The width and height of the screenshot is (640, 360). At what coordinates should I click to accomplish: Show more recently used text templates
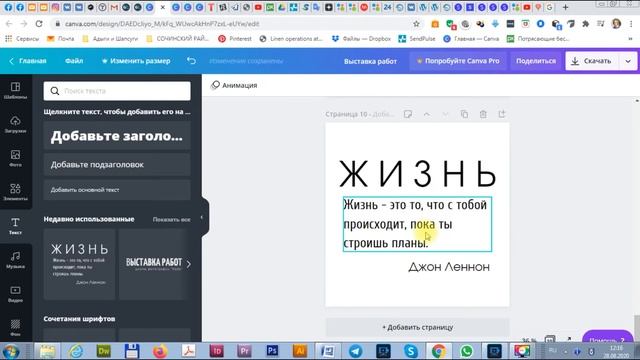click(x=189, y=264)
